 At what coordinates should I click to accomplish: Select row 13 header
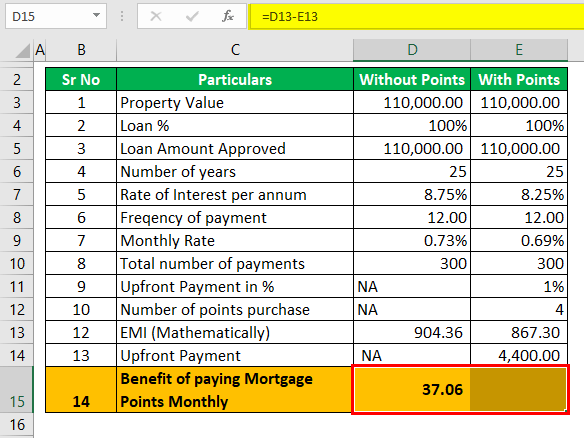(17, 333)
